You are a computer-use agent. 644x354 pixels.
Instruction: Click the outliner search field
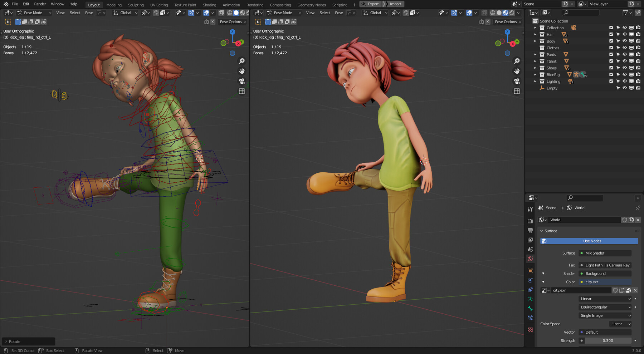click(580, 13)
